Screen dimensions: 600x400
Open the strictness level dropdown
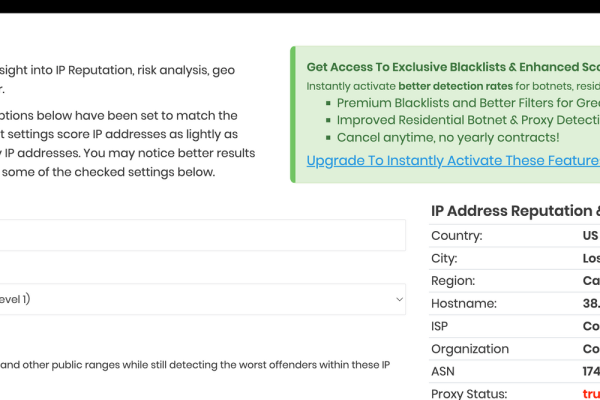coord(200,299)
